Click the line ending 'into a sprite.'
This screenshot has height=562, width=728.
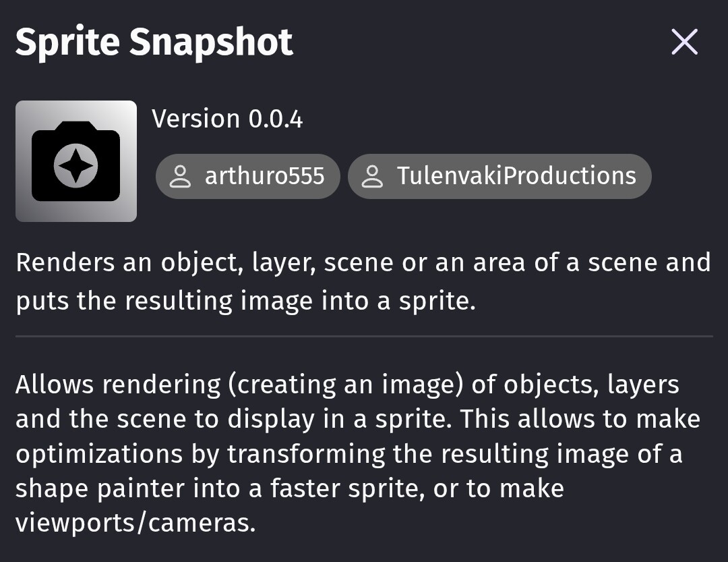[245, 301]
